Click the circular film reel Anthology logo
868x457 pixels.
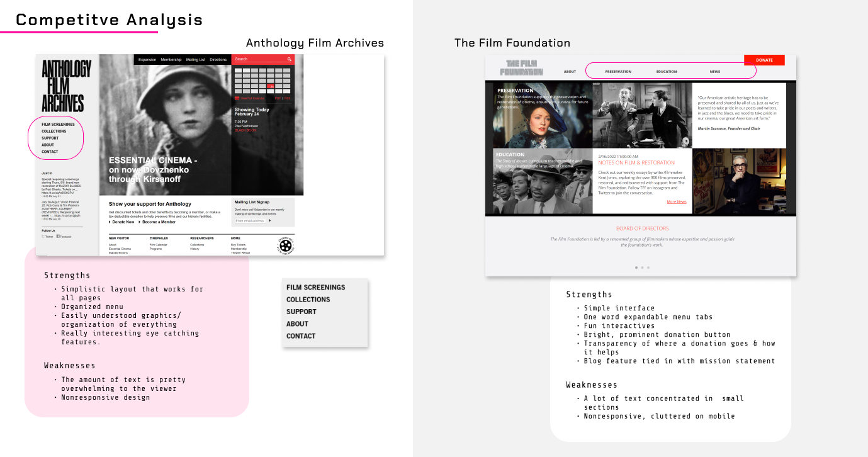click(286, 245)
